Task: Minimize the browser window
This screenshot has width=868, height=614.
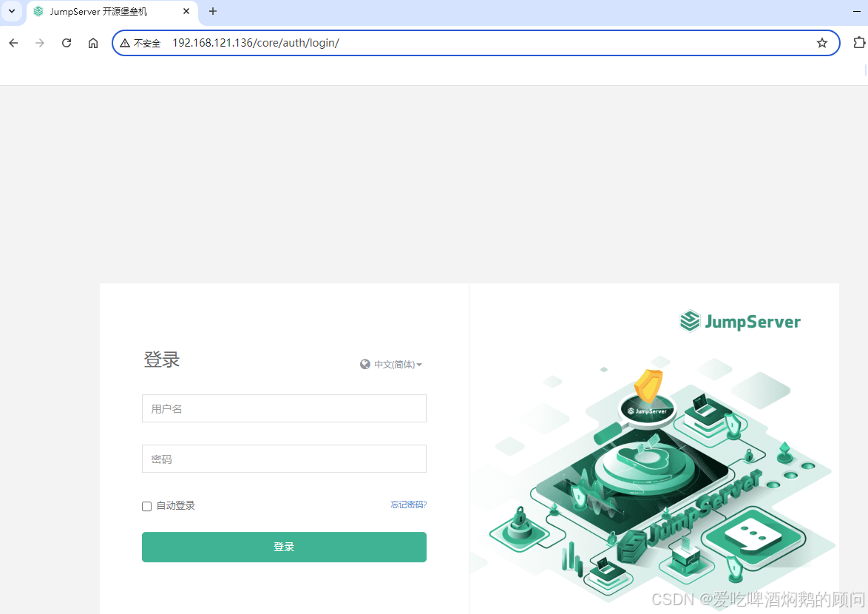Action: point(856,11)
